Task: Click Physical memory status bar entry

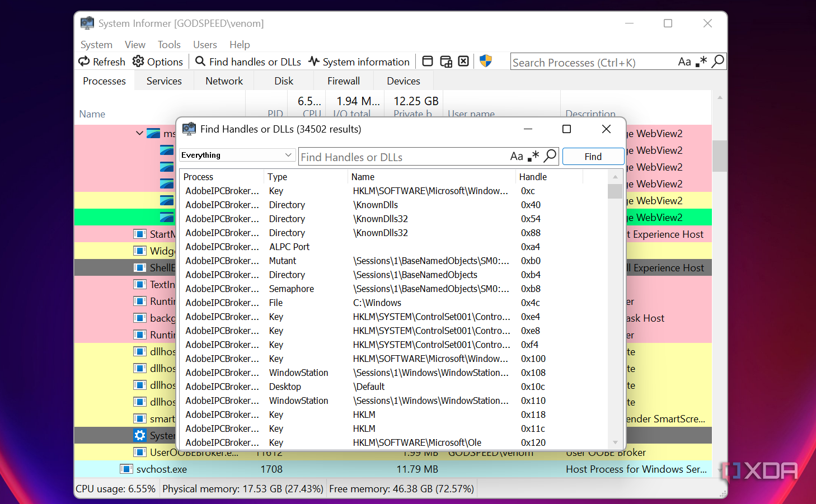Action: [x=243, y=489]
